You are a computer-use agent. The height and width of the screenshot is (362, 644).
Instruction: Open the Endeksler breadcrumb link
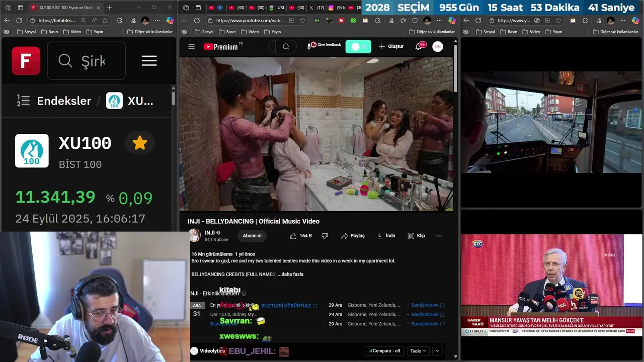[64, 101]
